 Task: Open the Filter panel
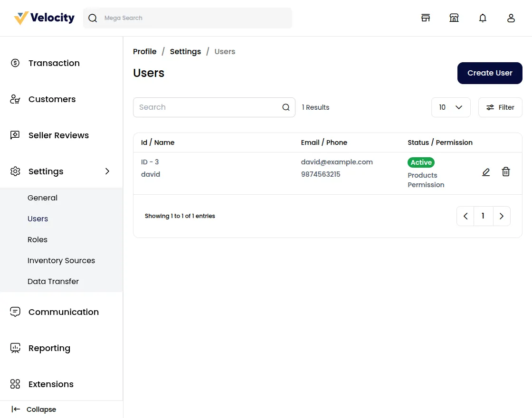(x=500, y=107)
